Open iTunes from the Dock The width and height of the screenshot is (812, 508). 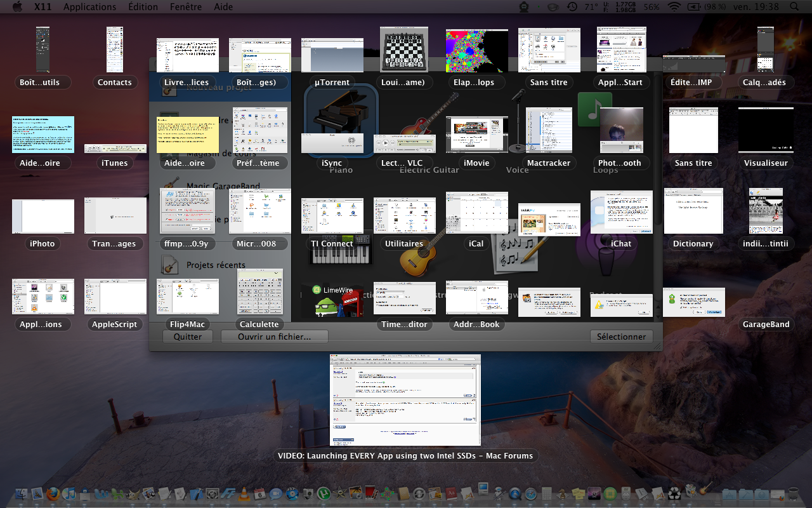[x=69, y=493]
